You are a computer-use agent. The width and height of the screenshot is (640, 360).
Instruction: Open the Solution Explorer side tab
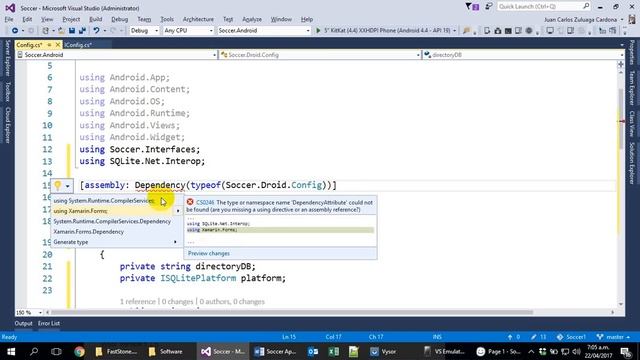[x=632, y=163]
